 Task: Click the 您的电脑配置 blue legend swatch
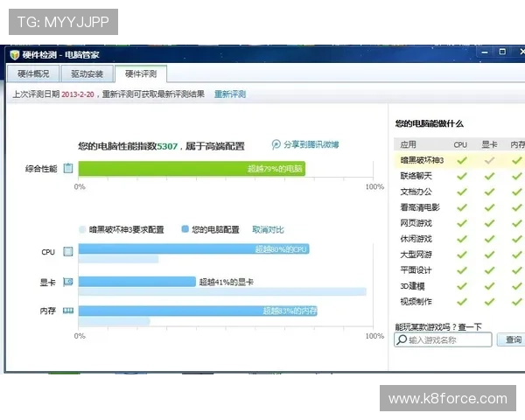coord(185,229)
